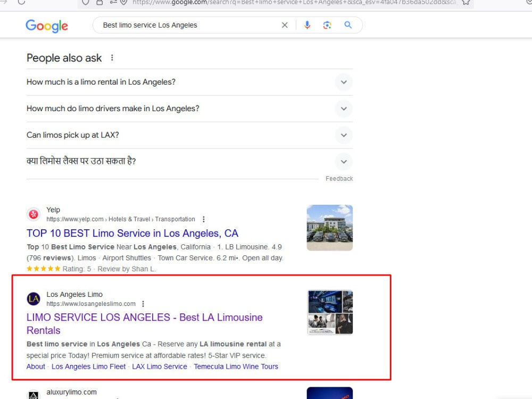Viewport: 532px width, 399px height.
Task: Click the Los Angeles Limo thumbnail image
Action: (x=330, y=312)
